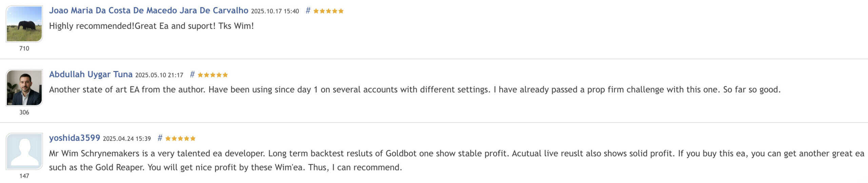Image resolution: width=868 pixels, height=183 pixels.
Task: Click the "Highly recommended!" review text
Action: pyautogui.click(x=151, y=26)
